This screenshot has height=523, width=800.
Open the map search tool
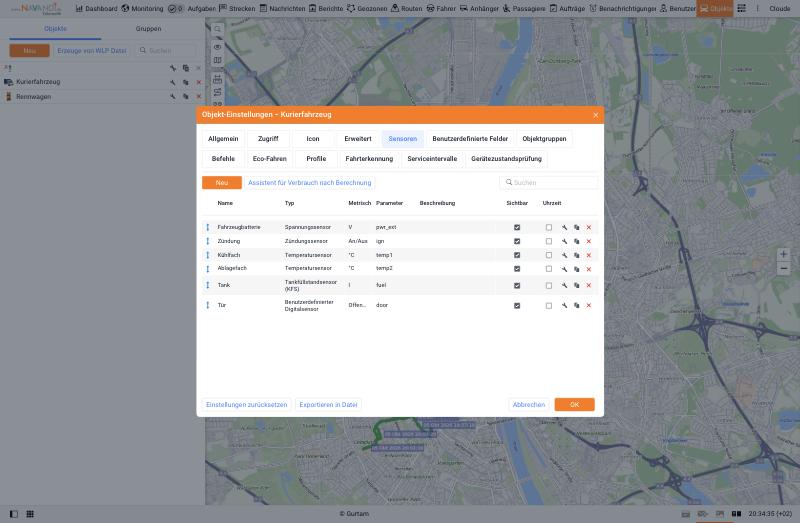coord(217,29)
